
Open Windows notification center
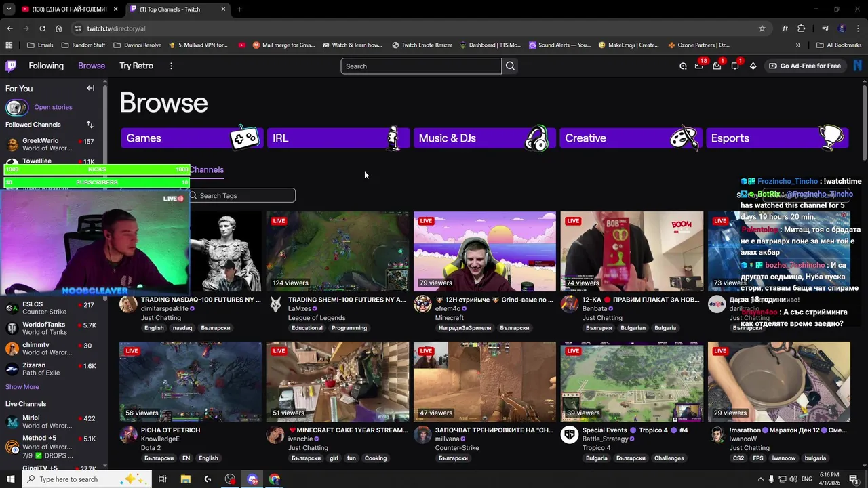(854, 479)
